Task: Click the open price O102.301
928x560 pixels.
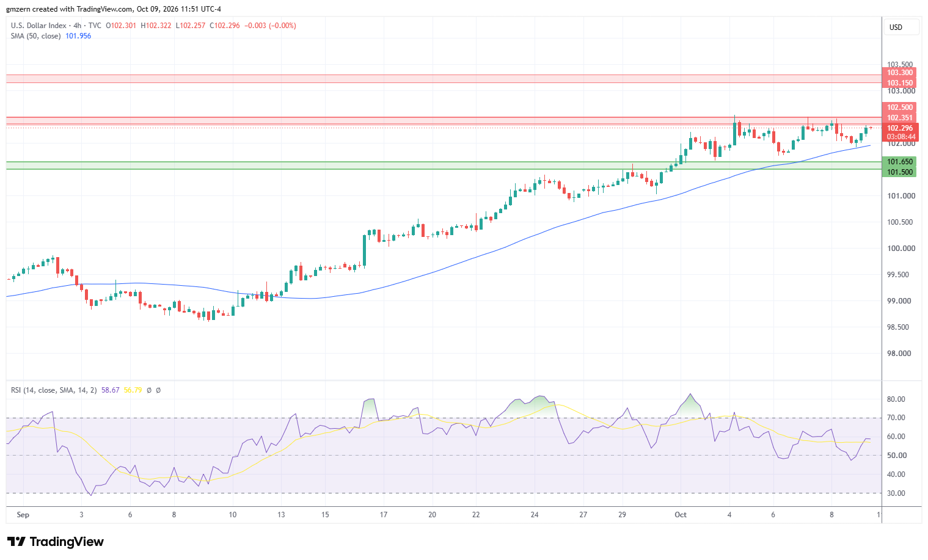Action: tap(121, 26)
